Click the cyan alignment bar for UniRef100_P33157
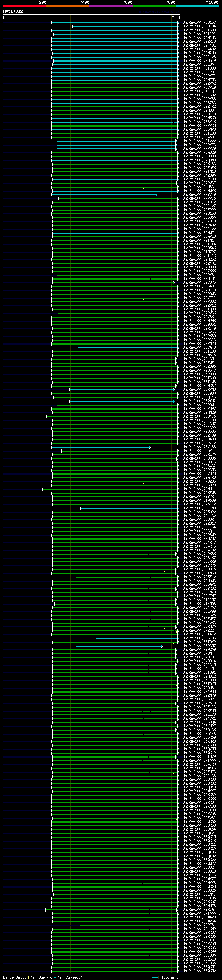The width and height of the screenshot is (222, 980). [x=115, y=23]
